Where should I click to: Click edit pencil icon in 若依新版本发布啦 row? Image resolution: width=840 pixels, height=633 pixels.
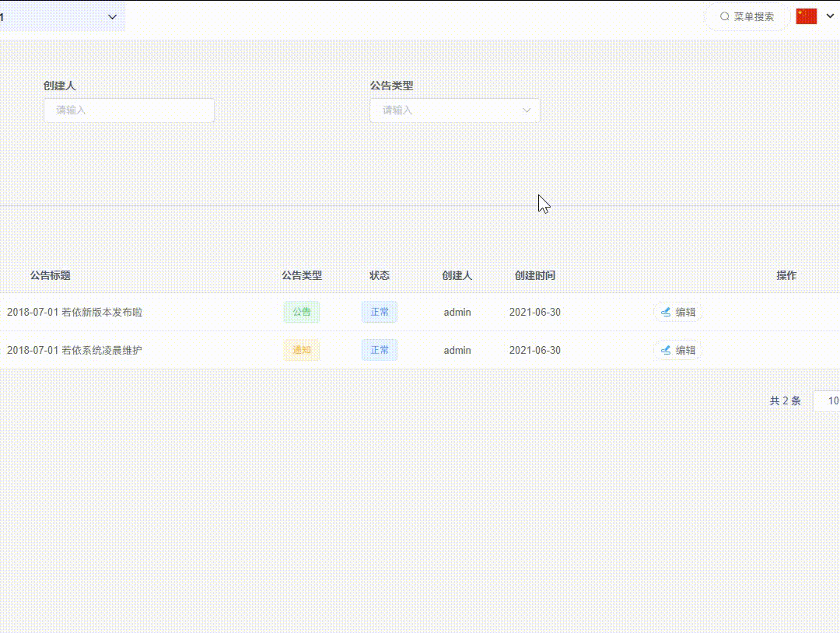pos(665,312)
